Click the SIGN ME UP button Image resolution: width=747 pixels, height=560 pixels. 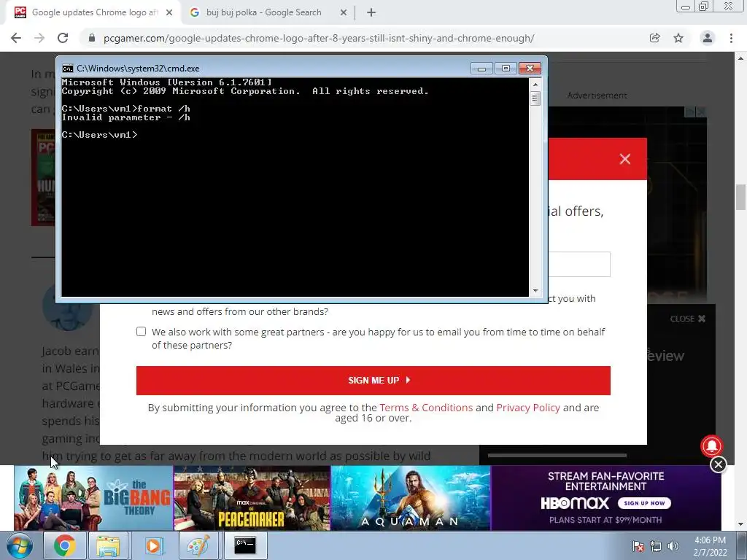[x=373, y=381]
